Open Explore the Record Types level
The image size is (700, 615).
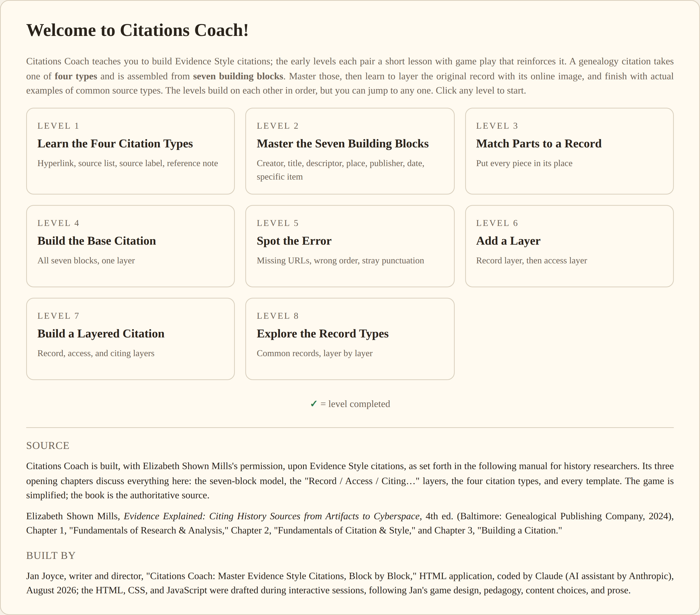(350, 339)
